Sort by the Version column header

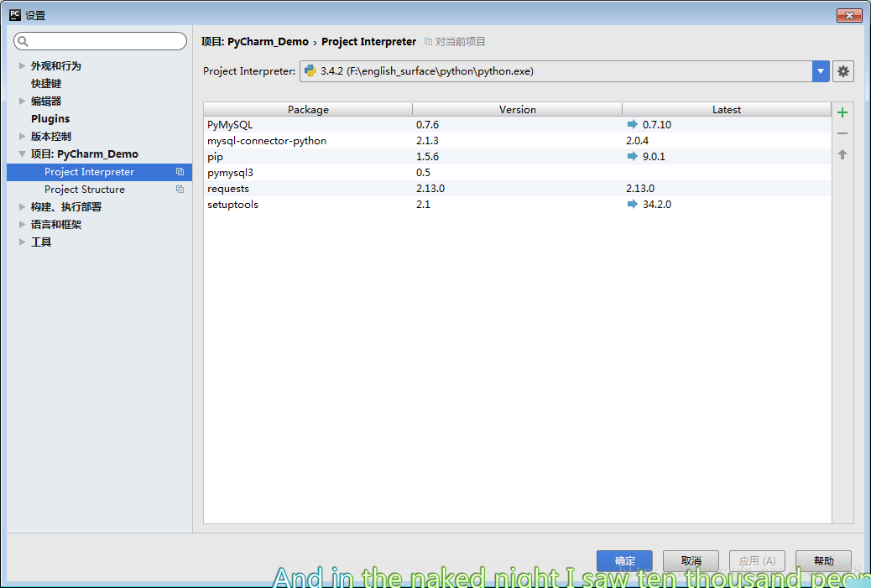point(517,109)
